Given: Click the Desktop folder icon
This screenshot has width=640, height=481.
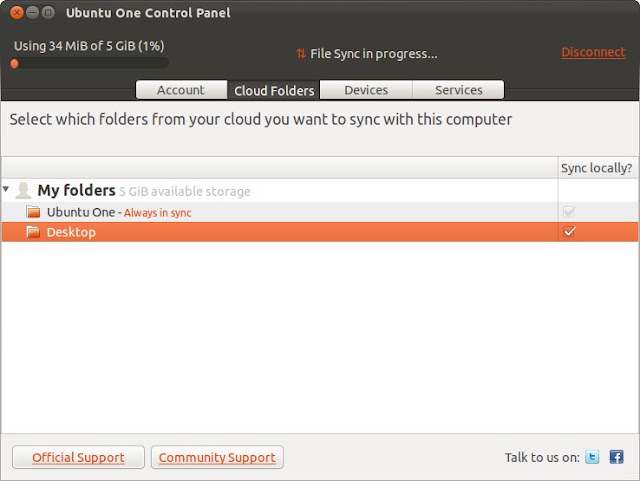Looking at the screenshot, I should 33,232.
